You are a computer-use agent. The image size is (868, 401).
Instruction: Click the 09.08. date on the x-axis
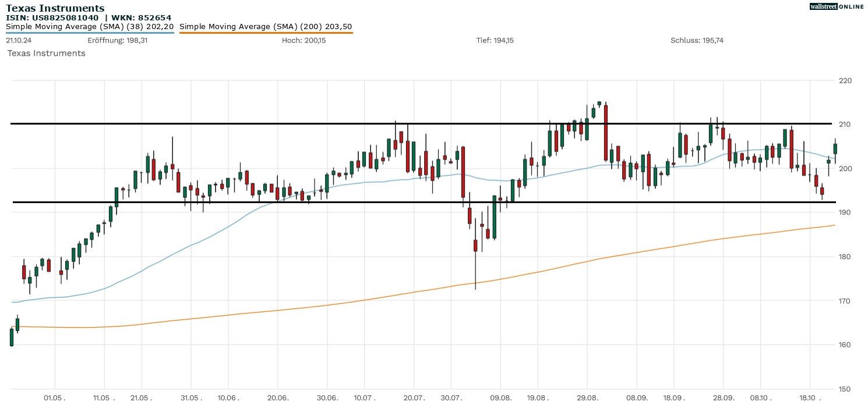500,398
